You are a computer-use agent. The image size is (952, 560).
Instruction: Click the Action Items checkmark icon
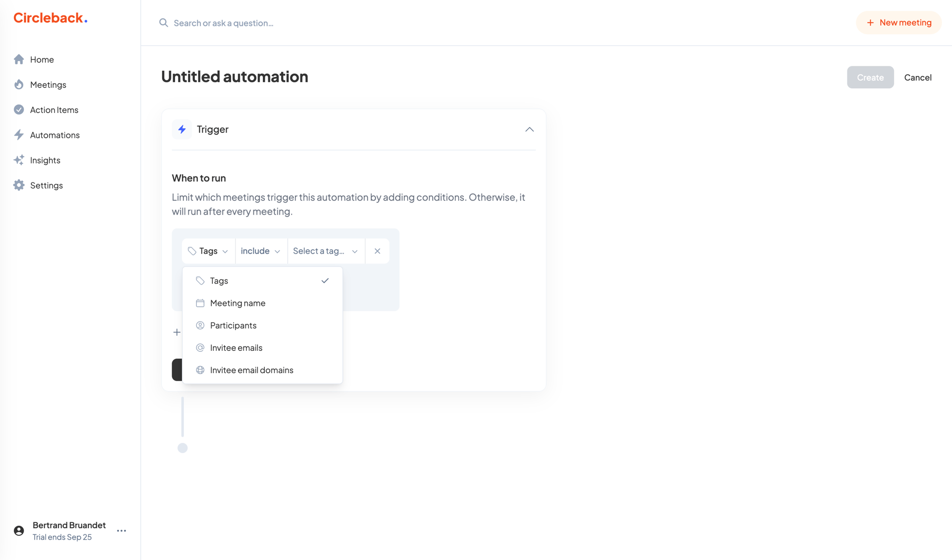pyautogui.click(x=18, y=110)
